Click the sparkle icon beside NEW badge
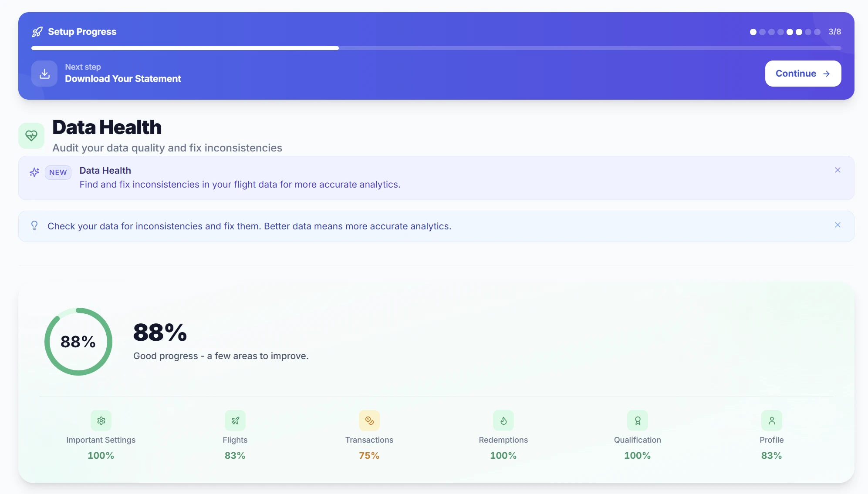 coord(34,172)
